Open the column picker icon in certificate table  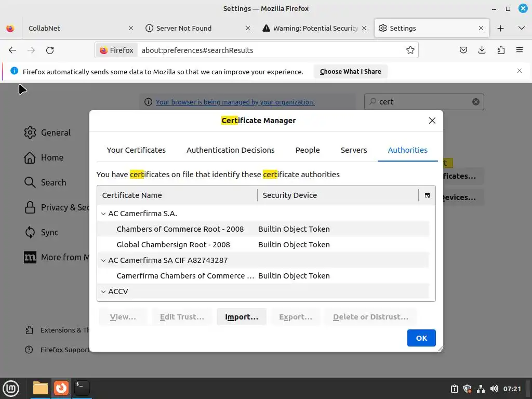[x=427, y=195]
